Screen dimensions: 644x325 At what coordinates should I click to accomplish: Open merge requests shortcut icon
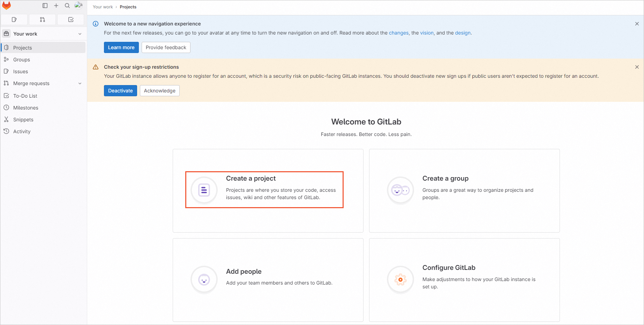click(x=43, y=20)
